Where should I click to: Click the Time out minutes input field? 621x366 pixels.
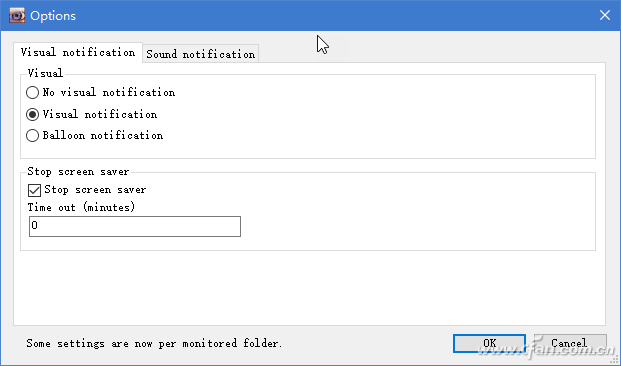[x=135, y=227]
